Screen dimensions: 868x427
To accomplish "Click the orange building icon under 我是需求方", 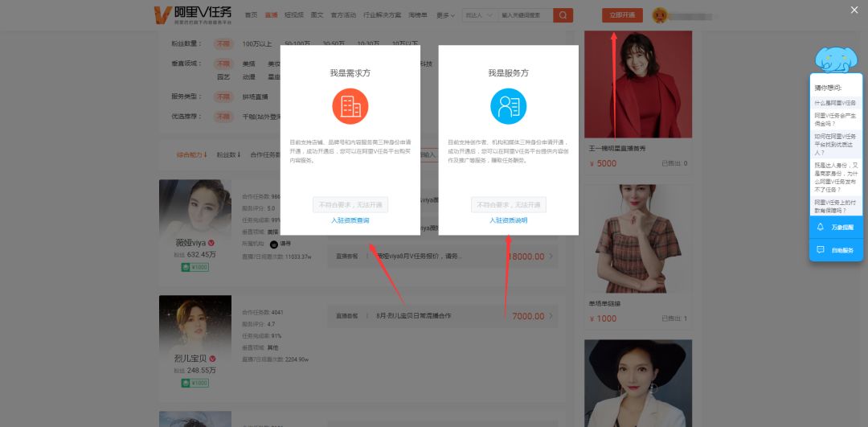I will point(350,106).
